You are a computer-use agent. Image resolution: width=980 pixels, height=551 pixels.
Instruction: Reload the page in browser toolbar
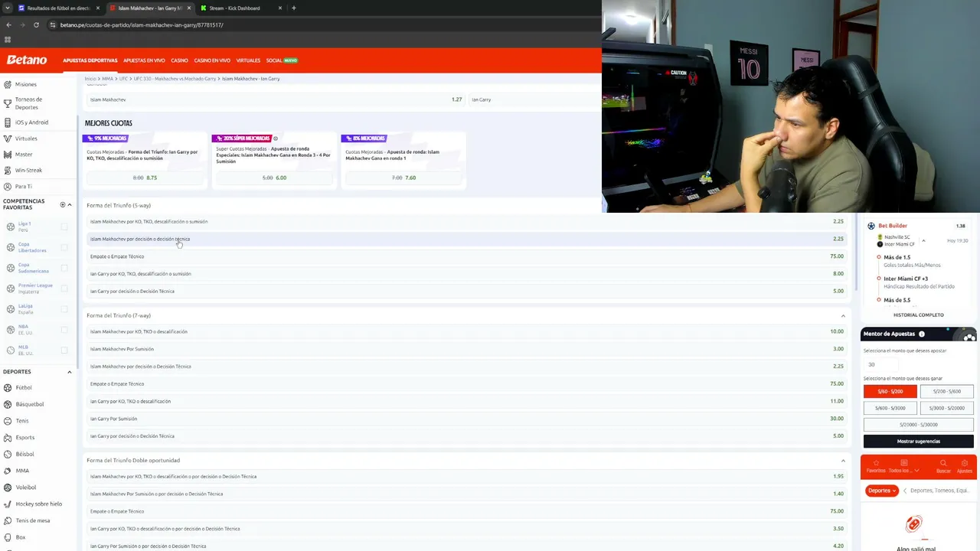pyautogui.click(x=36, y=24)
